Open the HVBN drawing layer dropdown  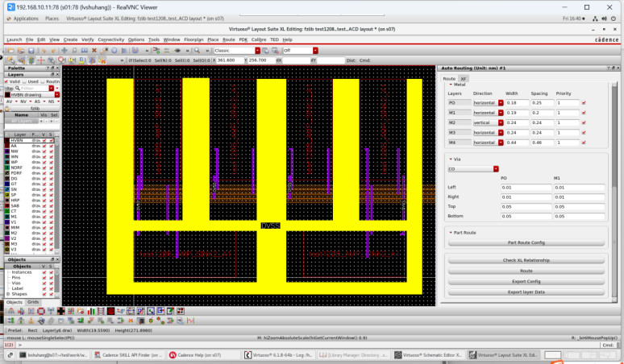[57, 94]
